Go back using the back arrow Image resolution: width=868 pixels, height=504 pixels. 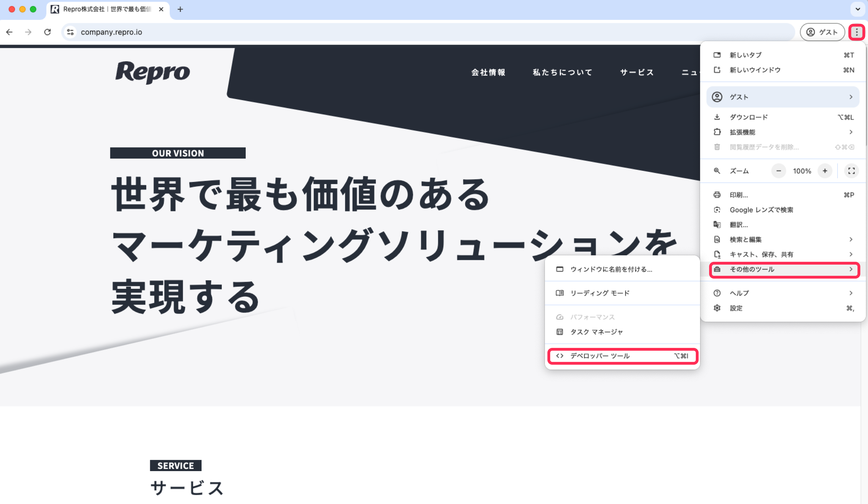coord(9,32)
